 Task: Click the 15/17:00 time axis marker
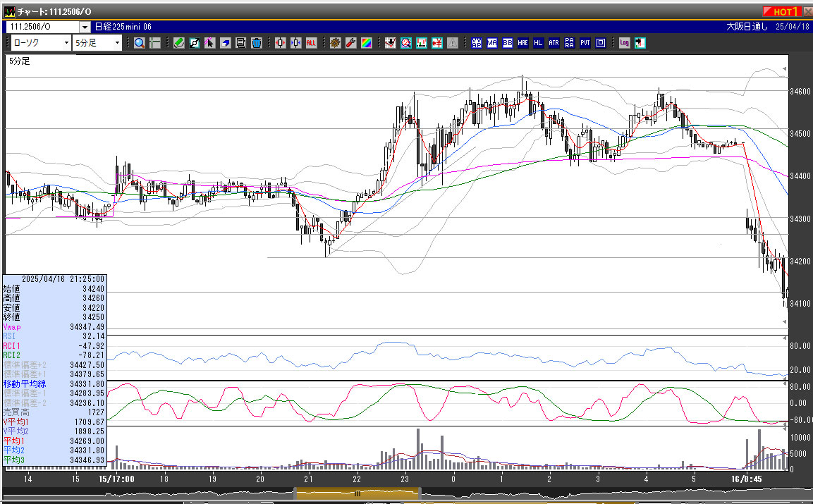(x=116, y=479)
